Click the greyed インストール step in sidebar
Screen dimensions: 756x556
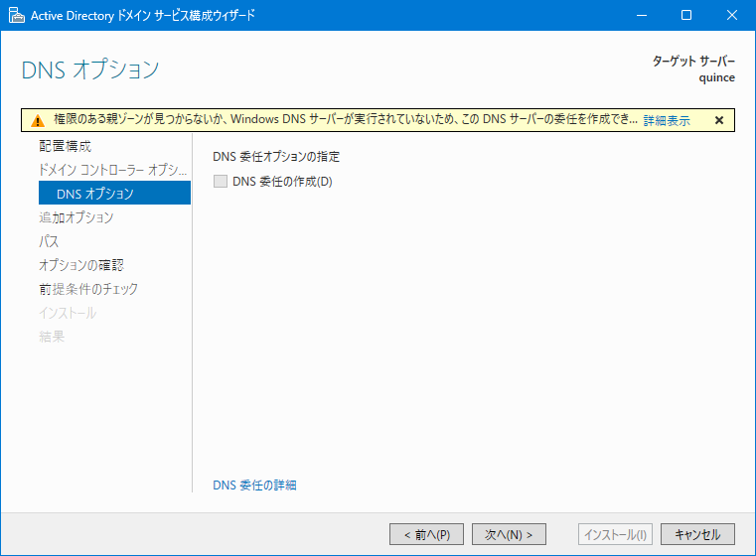click(x=68, y=313)
